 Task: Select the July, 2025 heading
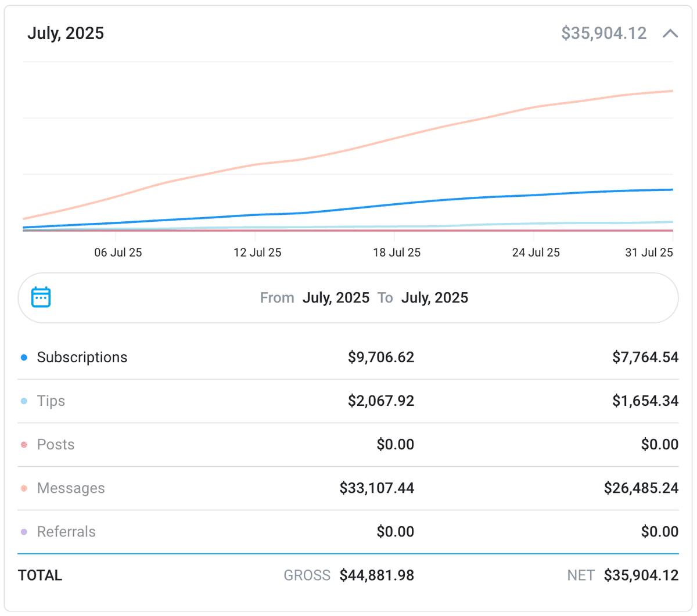click(66, 33)
